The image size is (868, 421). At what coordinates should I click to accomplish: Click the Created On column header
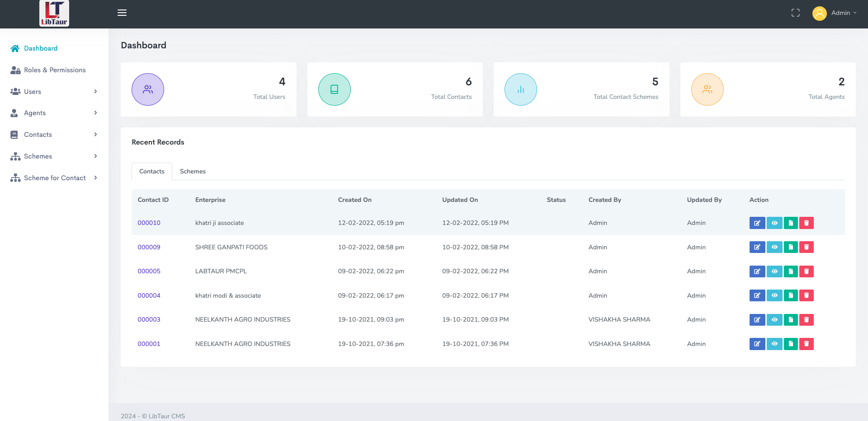pyautogui.click(x=354, y=200)
